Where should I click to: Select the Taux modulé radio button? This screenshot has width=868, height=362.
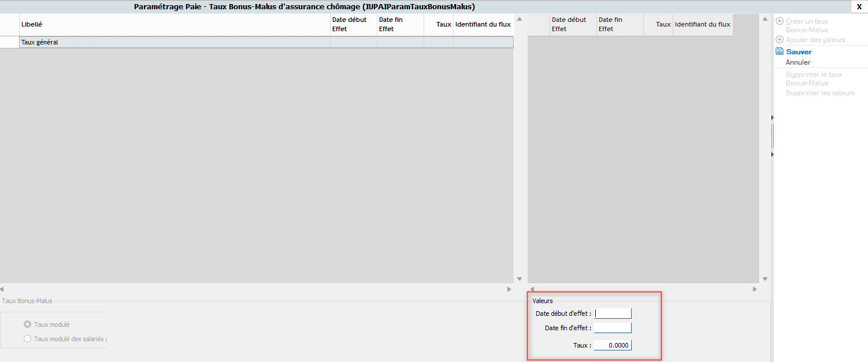click(27, 324)
